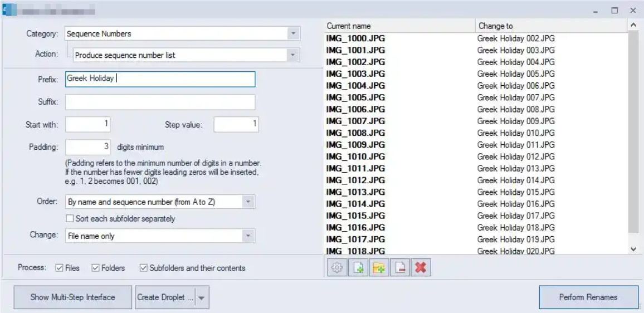Click the new name Greek Holiday 017.JPG
The height and width of the screenshot is (313, 644).
(x=516, y=216)
